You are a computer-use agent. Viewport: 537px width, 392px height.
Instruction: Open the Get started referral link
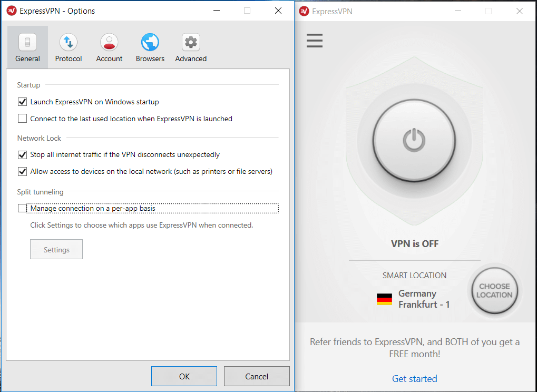[x=414, y=378]
